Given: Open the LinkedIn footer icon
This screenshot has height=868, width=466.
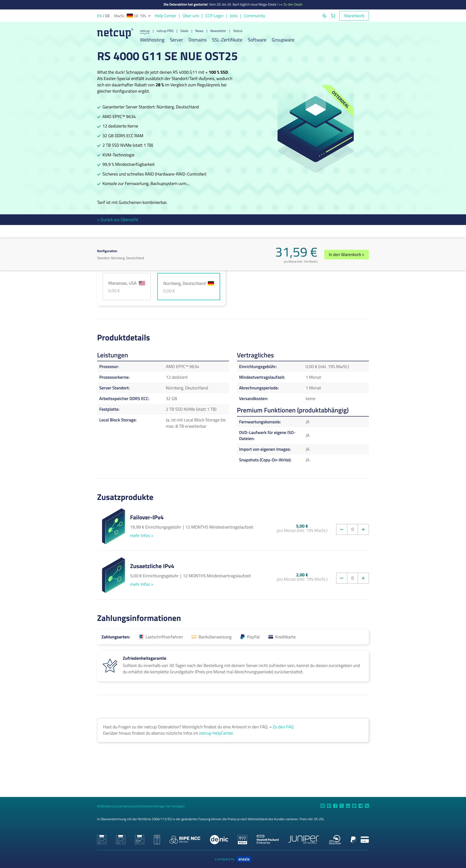Looking at the screenshot, I should click(x=348, y=806).
